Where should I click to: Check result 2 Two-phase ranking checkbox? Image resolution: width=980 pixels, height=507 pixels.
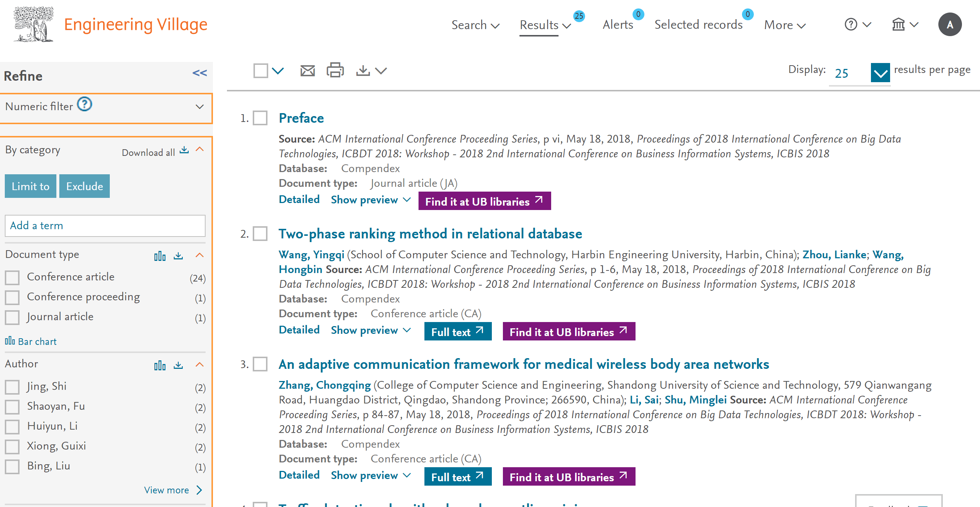click(x=260, y=234)
